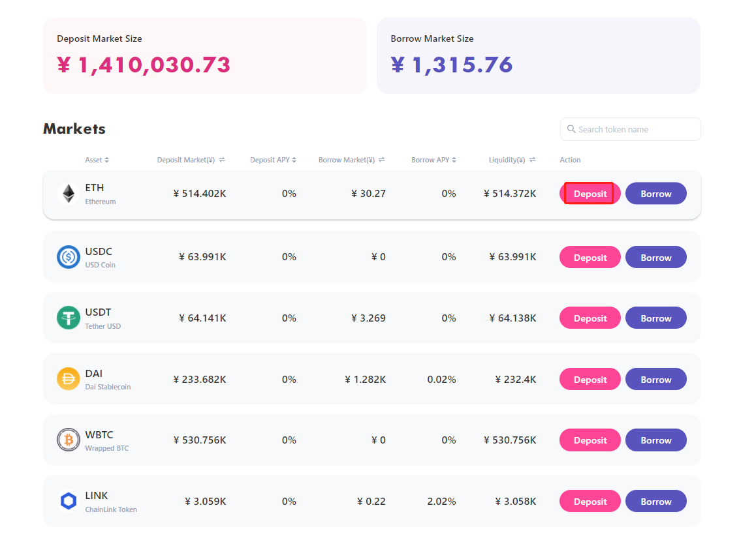This screenshot has height=544, width=756.
Task: Click the Borrow Market Size label
Action: click(x=432, y=38)
